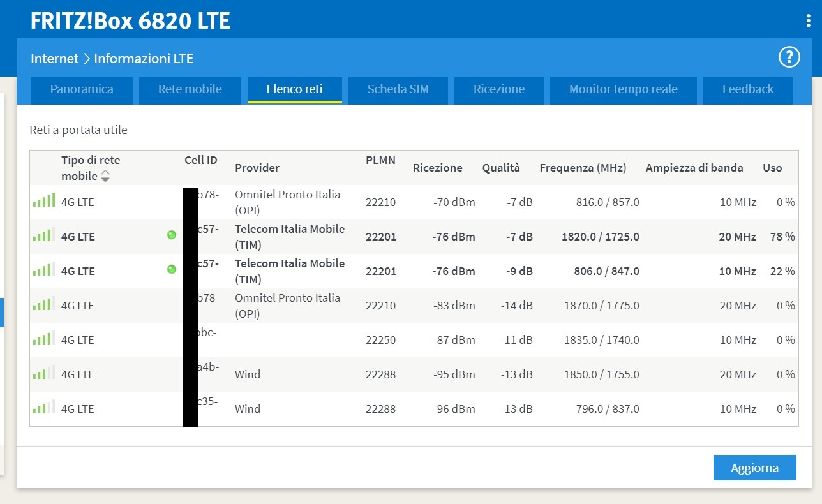The height and width of the screenshot is (504, 822).
Task: Click quality value -11 dB
Action: 516,340
